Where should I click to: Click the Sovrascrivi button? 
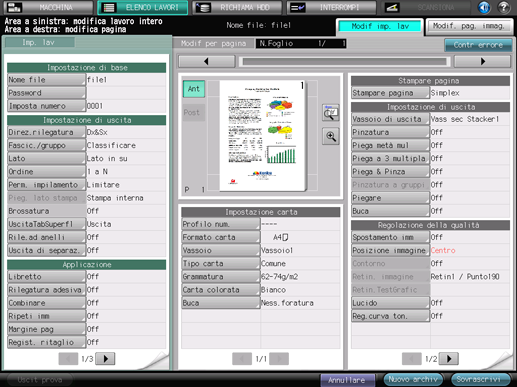[x=480, y=379]
